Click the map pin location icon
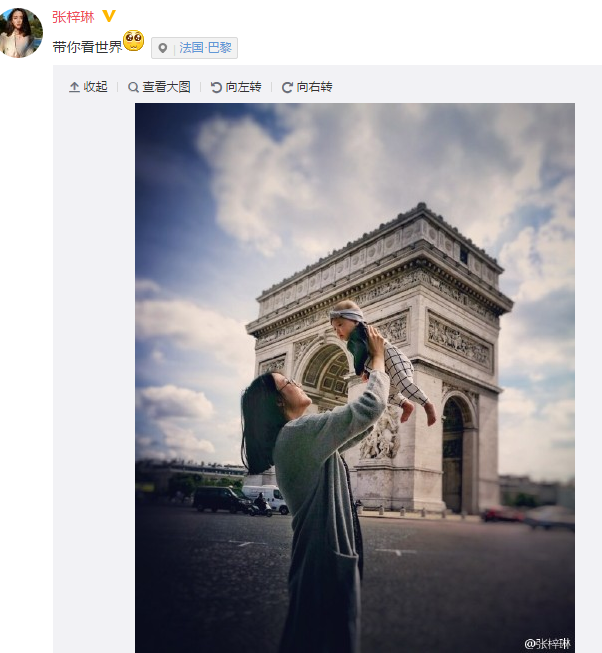The image size is (602, 653). tap(163, 48)
